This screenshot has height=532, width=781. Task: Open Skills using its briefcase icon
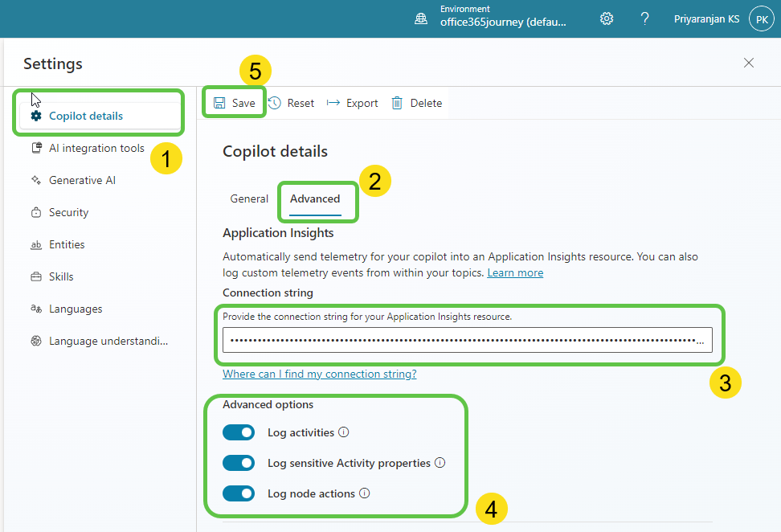tap(36, 276)
